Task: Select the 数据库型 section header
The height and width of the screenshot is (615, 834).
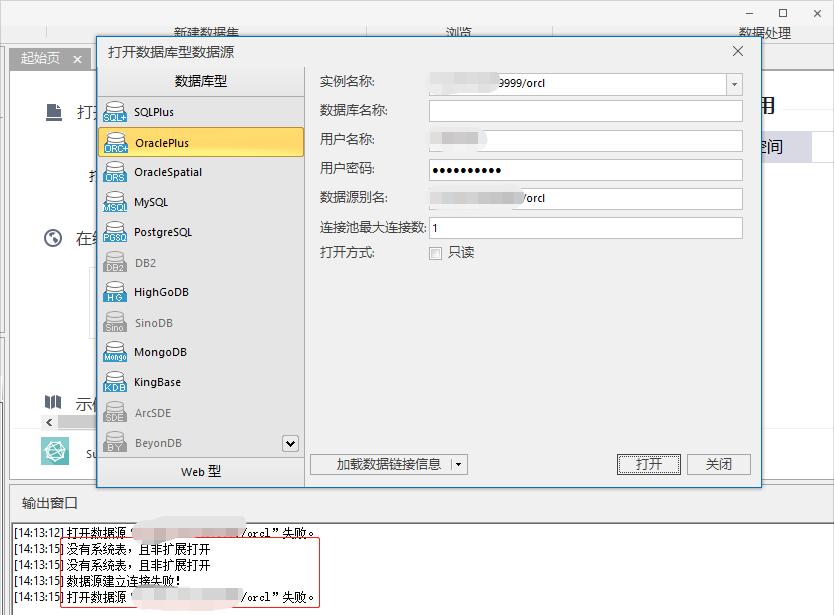Action: 201,81
